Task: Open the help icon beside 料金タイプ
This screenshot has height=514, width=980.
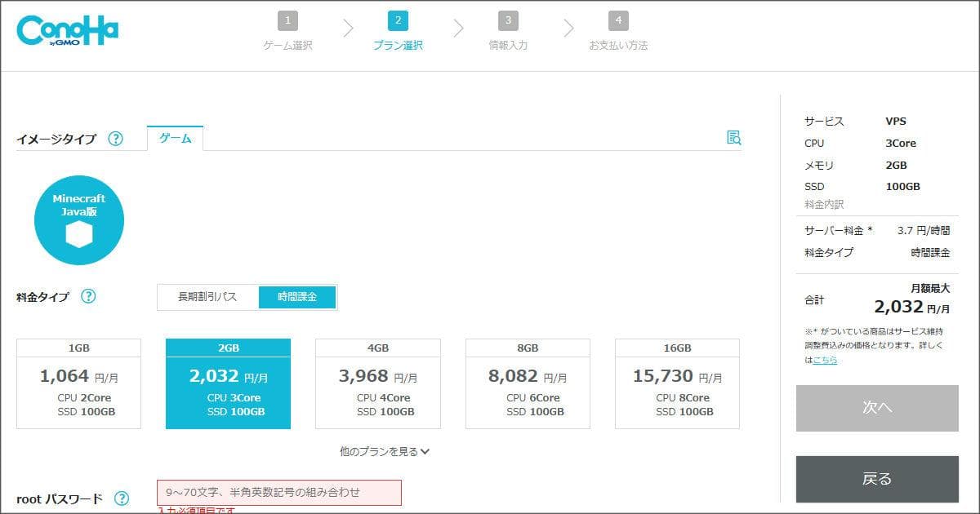Action: click(88, 296)
